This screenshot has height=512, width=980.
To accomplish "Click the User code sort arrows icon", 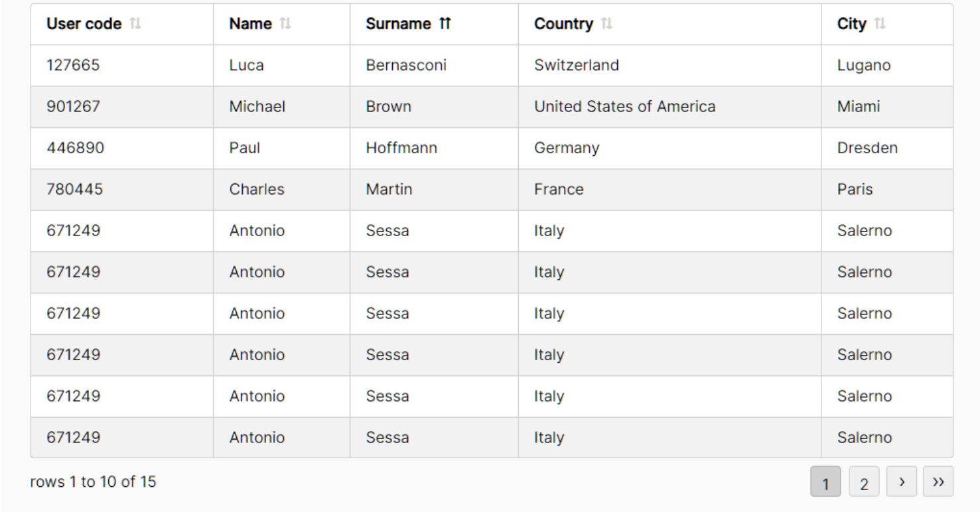I will pyautogui.click(x=135, y=25).
